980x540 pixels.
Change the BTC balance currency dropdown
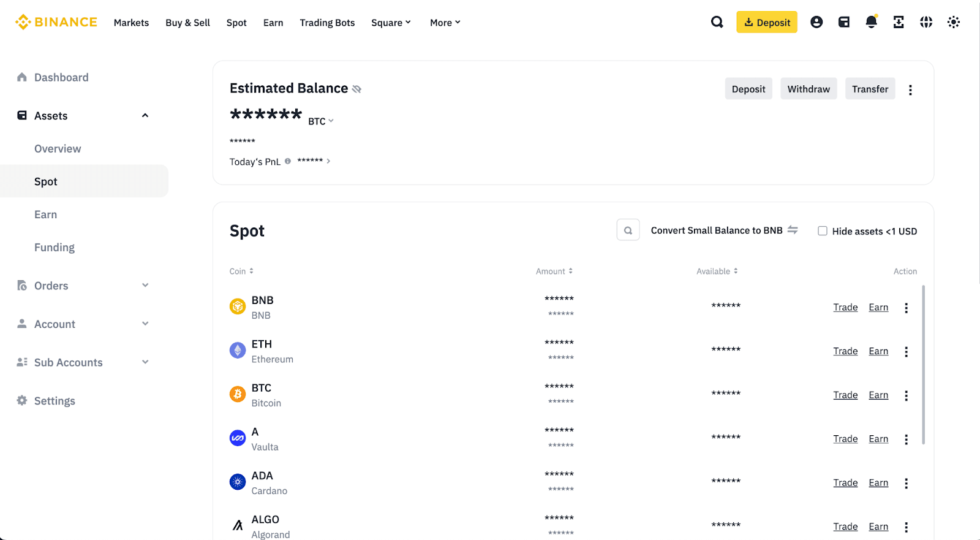click(321, 121)
